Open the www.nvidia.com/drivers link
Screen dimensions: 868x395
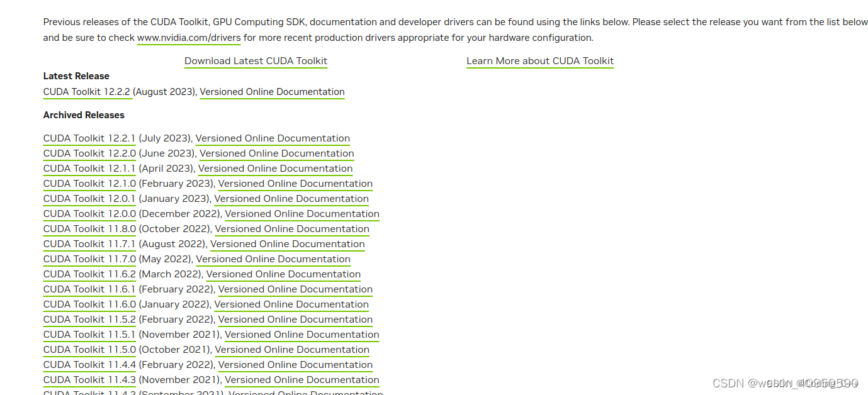[189, 38]
